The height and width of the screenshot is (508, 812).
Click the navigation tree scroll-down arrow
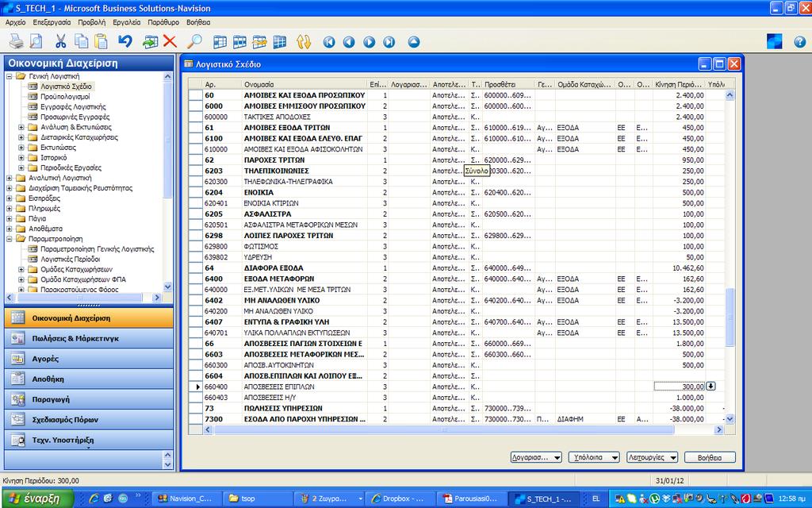point(167,287)
